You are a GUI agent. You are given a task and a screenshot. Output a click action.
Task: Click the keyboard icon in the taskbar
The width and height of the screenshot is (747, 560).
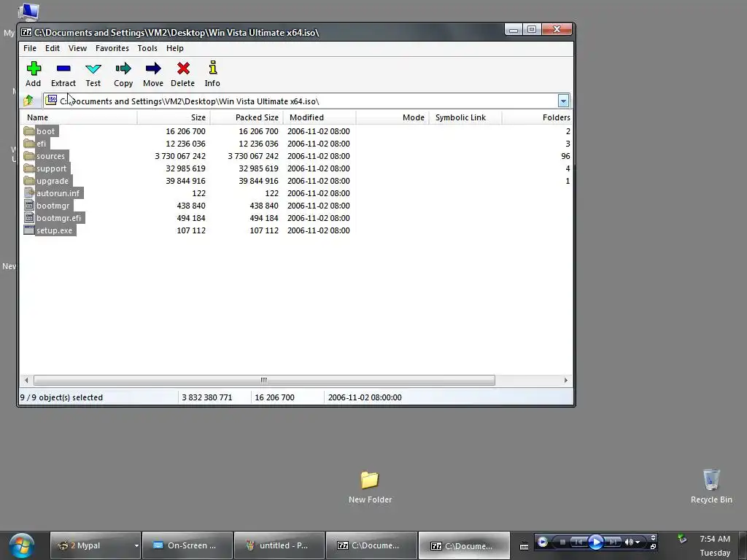coord(524,546)
